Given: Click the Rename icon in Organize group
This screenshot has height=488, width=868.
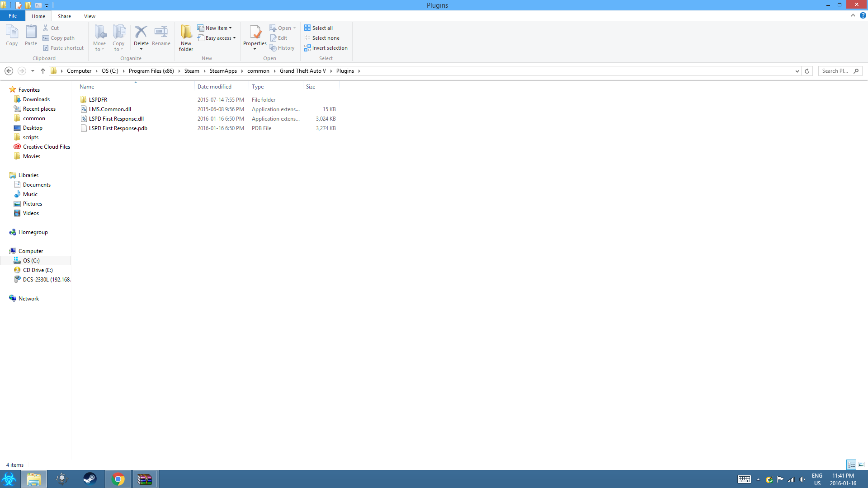Looking at the screenshot, I should (161, 33).
